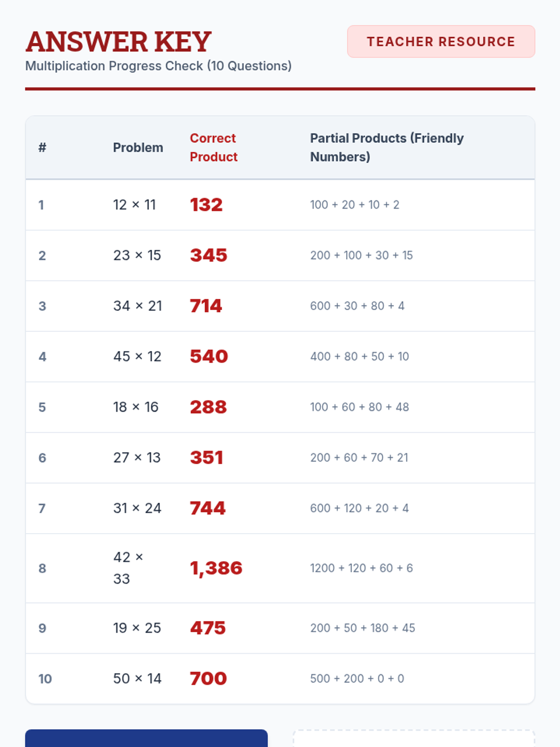Click the dark blue panel at bottom
Screen dimensions: 560x747
tap(146, 739)
